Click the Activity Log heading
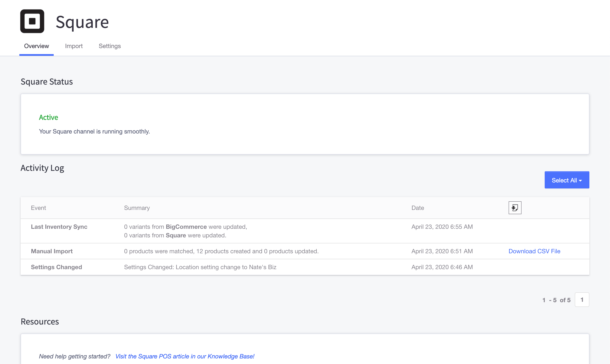This screenshot has height=364, width=610. click(42, 168)
